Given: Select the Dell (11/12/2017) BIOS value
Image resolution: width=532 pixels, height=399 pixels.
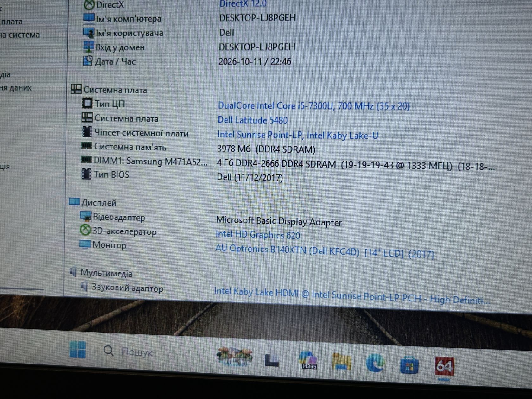Looking at the screenshot, I should [x=250, y=177].
